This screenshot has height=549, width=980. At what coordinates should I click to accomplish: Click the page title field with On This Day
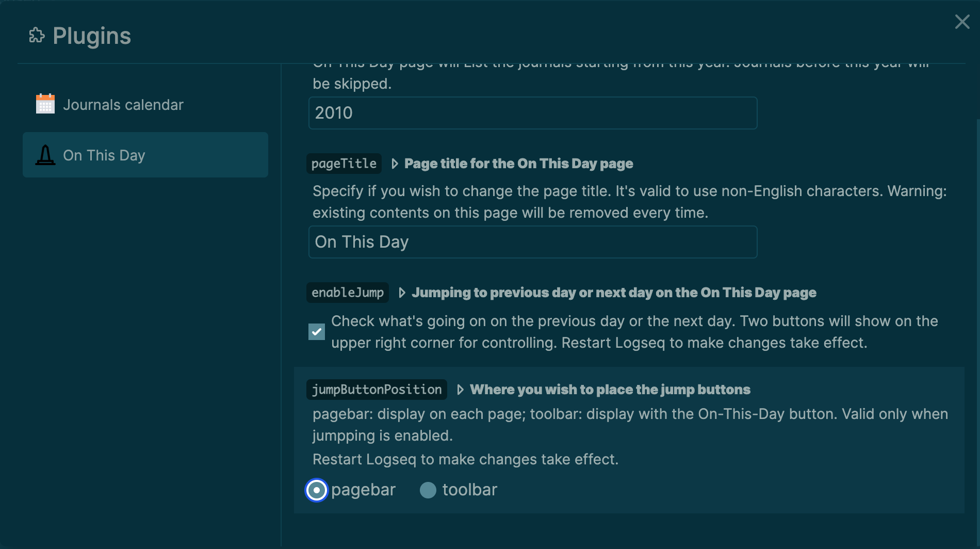point(533,242)
